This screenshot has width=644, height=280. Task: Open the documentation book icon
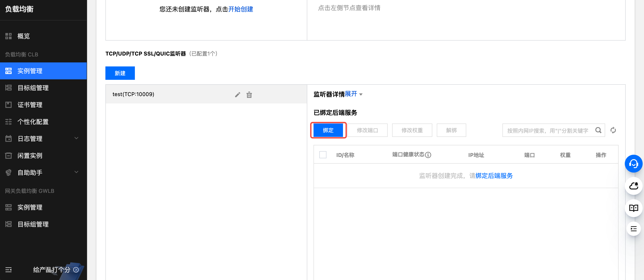[x=633, y=208]
